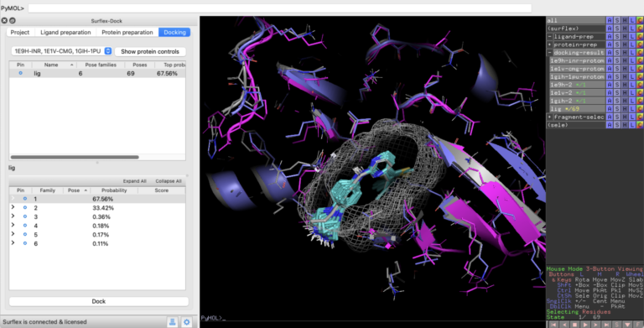This screenshot has width=644, height=328.
Task: Play the state movie in PyMOL
Action: coord(585,325)
